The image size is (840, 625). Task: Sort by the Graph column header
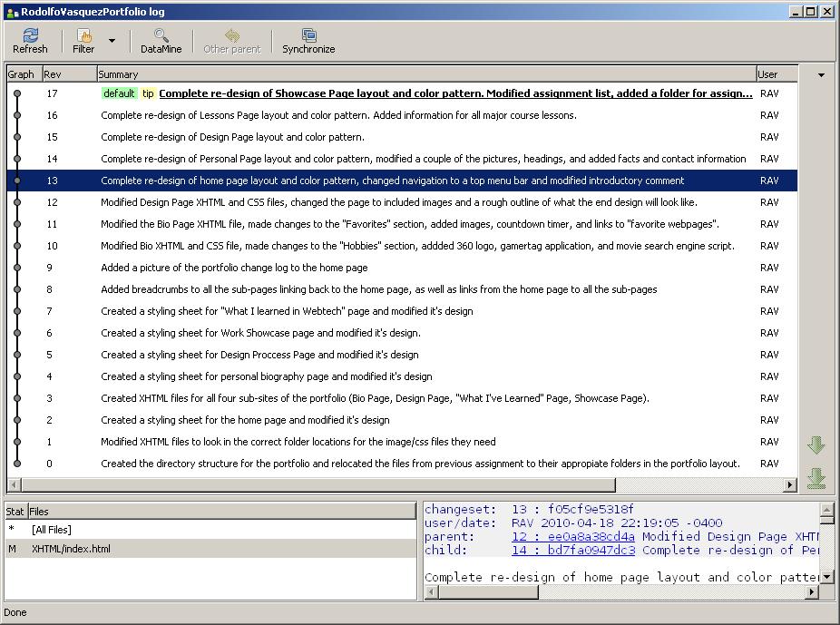pyautogui.click(x=24, y=73)
